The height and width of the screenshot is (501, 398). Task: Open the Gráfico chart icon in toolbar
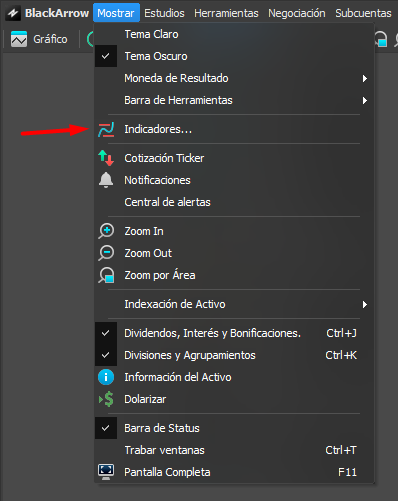pyautogui.click(x=19, y=39)
